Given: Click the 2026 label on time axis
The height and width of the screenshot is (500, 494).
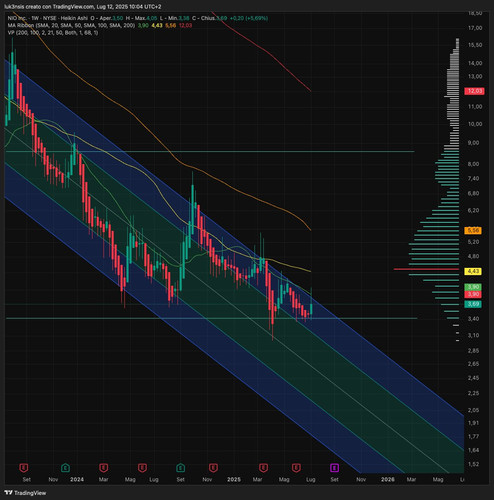Looking at the screenshot, I should pos(388,479).
